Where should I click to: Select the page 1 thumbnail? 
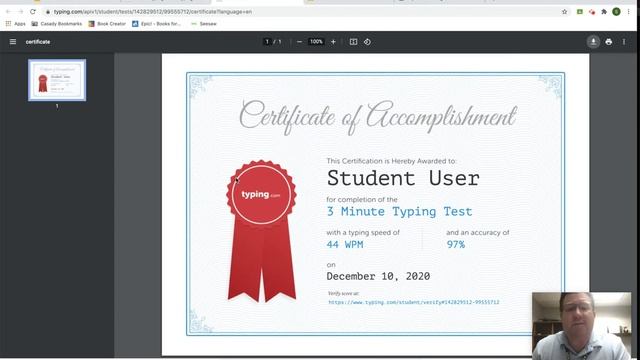(57, 80)
